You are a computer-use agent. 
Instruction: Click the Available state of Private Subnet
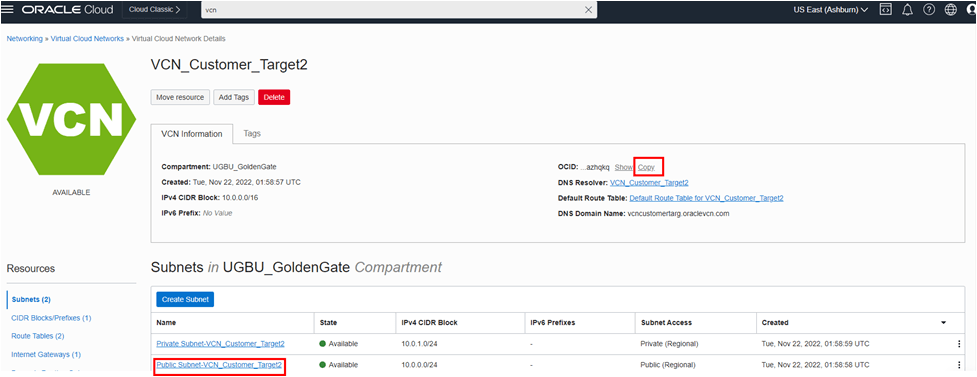click(x=339, y=344)
